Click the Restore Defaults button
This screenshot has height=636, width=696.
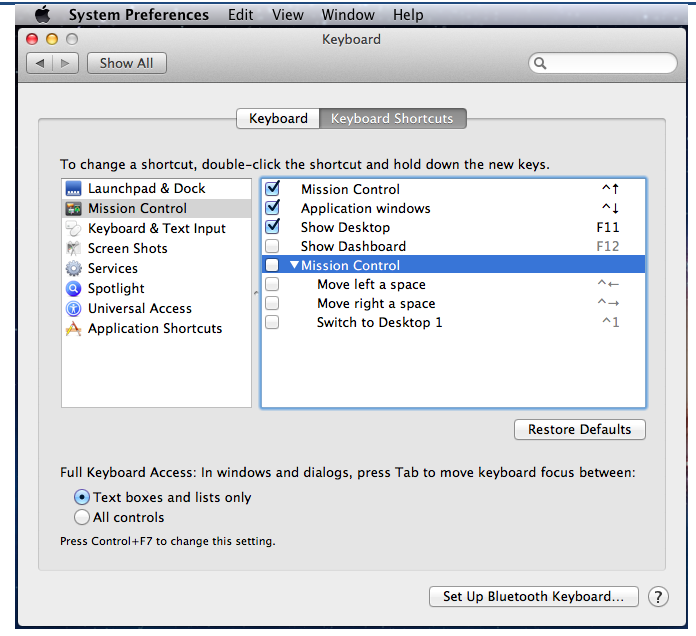[x=580, y=430]
